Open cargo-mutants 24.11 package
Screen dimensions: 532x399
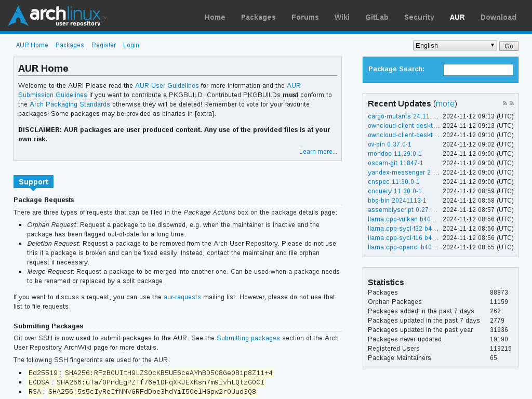point(403,116)
